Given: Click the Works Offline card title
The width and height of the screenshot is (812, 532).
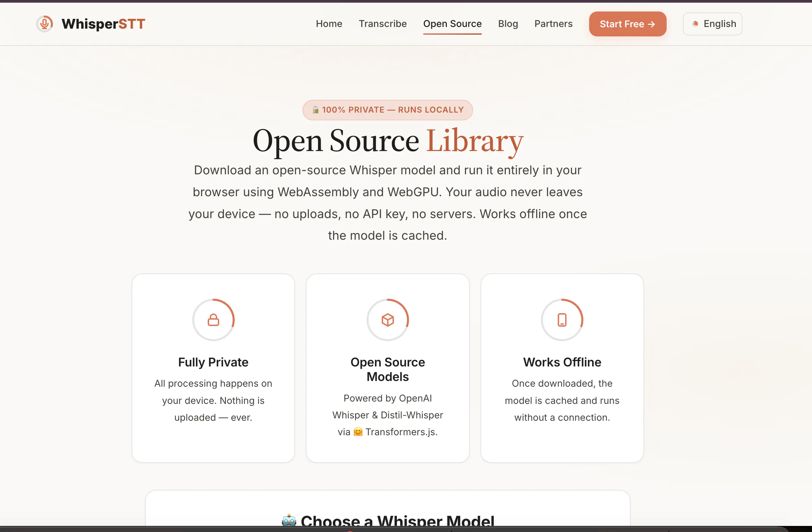Looking at the screenshot, I should [562, 362].
